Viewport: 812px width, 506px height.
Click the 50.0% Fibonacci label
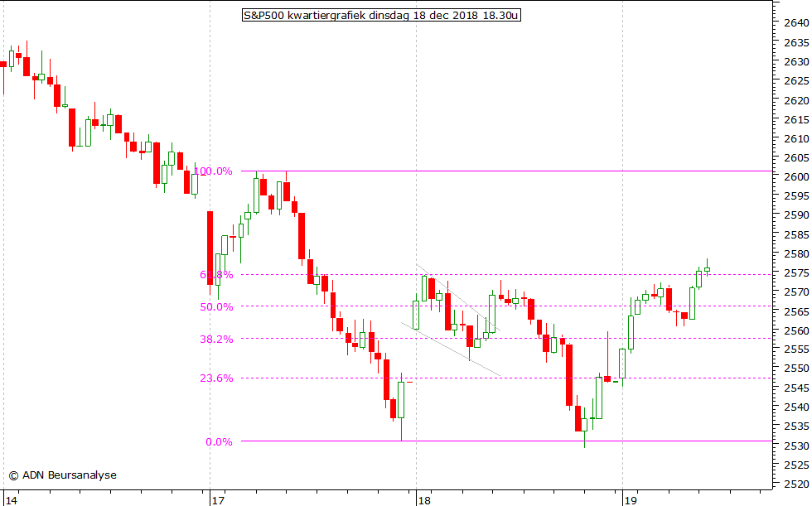coord(216,306)
